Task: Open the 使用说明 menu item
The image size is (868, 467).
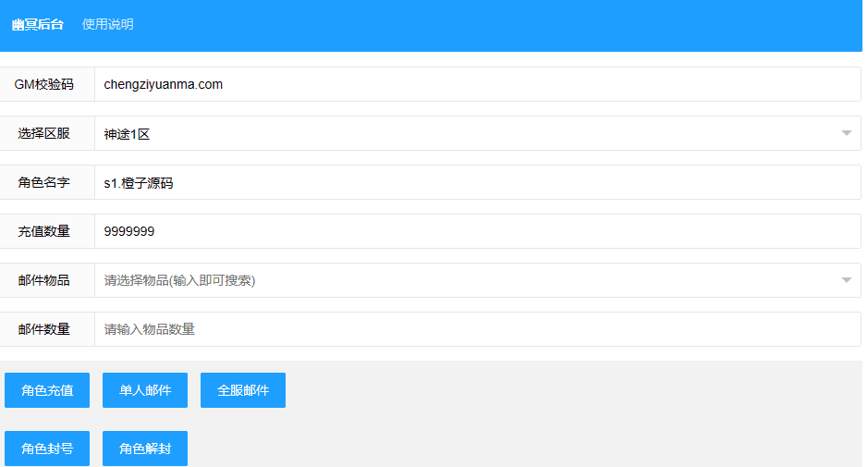Action: pyautogui.click(x=107, y=25)
